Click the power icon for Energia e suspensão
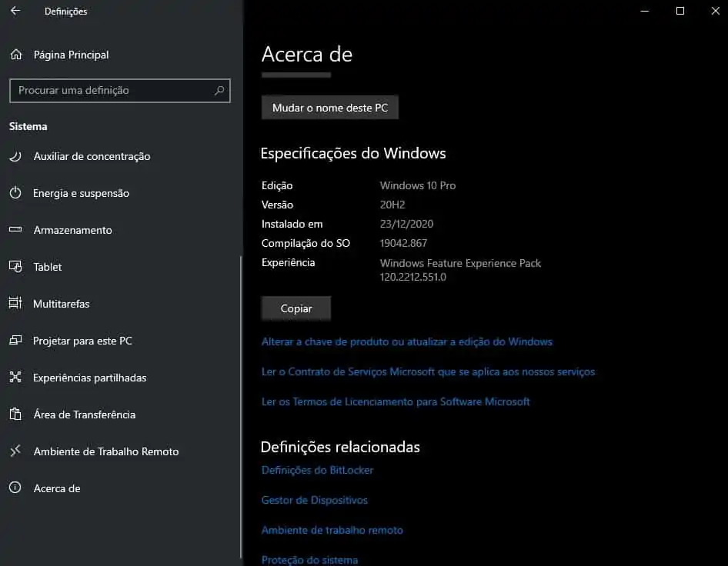This screenshot has height=566, width=728. point(15,193)
